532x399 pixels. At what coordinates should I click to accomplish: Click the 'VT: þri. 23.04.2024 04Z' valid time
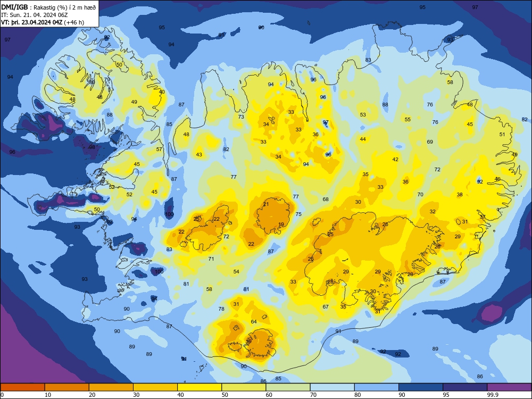click(x=31, y=22)
